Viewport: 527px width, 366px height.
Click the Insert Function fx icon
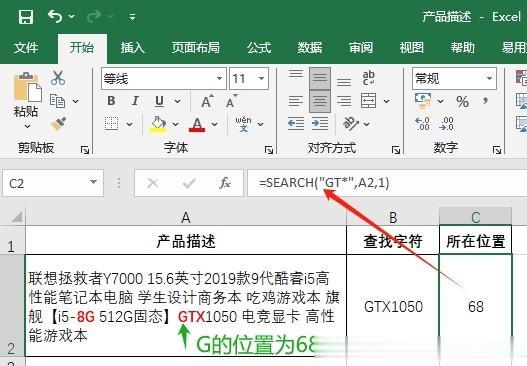(225, 183)
